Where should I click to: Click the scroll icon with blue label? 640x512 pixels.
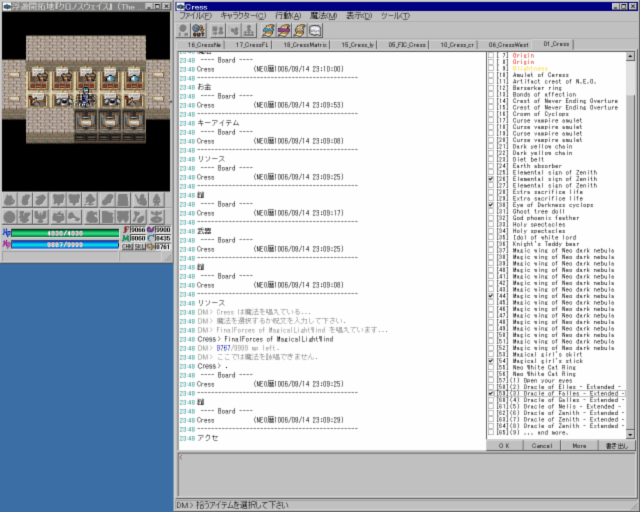click(x=268, y=30)
